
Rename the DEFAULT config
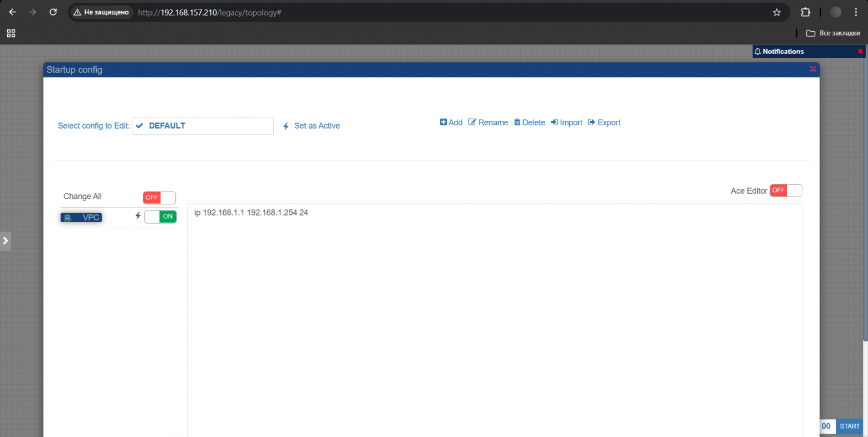[488, 122]
